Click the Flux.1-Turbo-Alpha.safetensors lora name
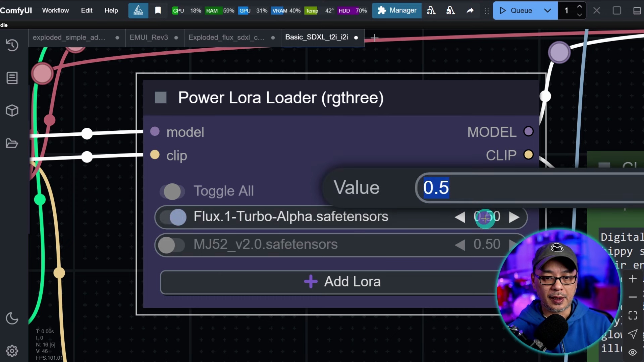Image resolution: width=644 pixels, height=362 pixels. click(x=291, y=217)
